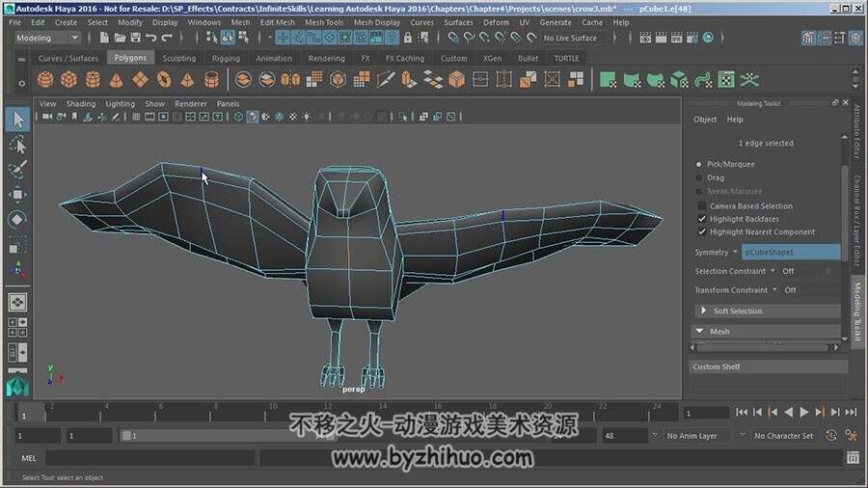The width and height of the screenshot is (868, 488).
Task: Select the arrow Select tool in toolbox
Action: coord(17,120)
